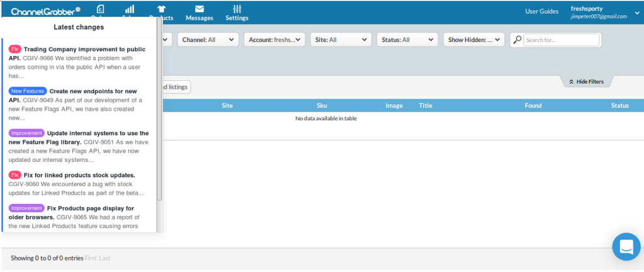Image resolution: width=644 pixels, height=272 pixels.
Task: Go to Products via t-shirt icon
Action: point(161,9)
